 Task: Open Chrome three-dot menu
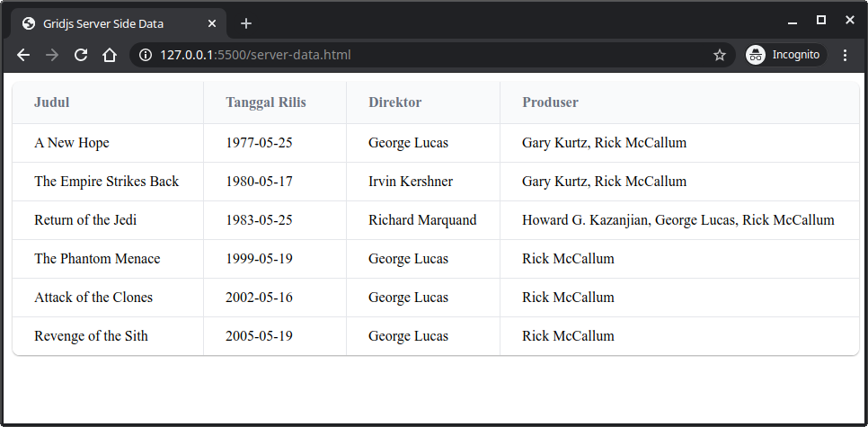[x=845, y=55]
